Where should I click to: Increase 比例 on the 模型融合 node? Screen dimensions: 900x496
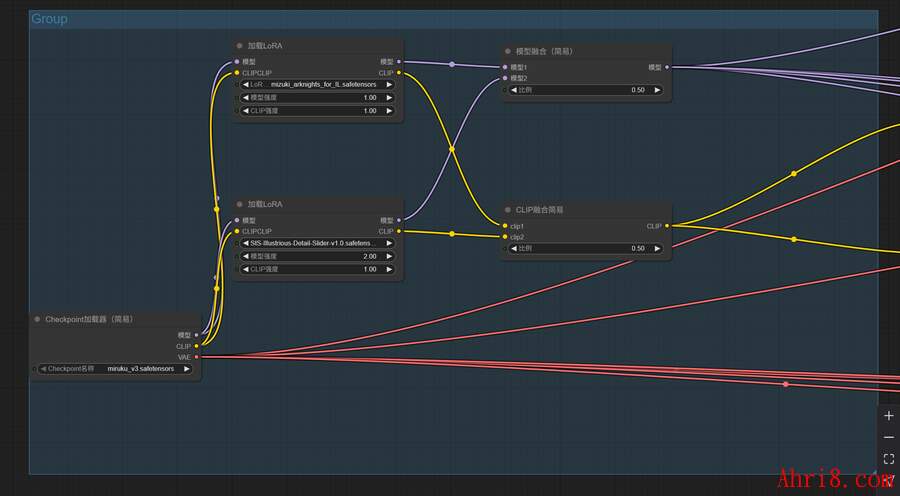point(657,90)
